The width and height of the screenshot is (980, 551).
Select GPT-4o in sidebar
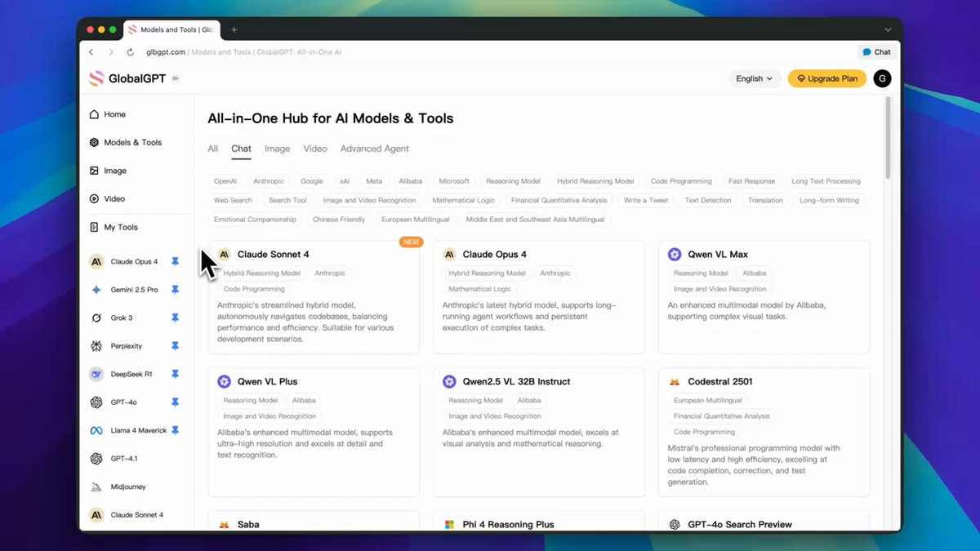pos(123,402)
